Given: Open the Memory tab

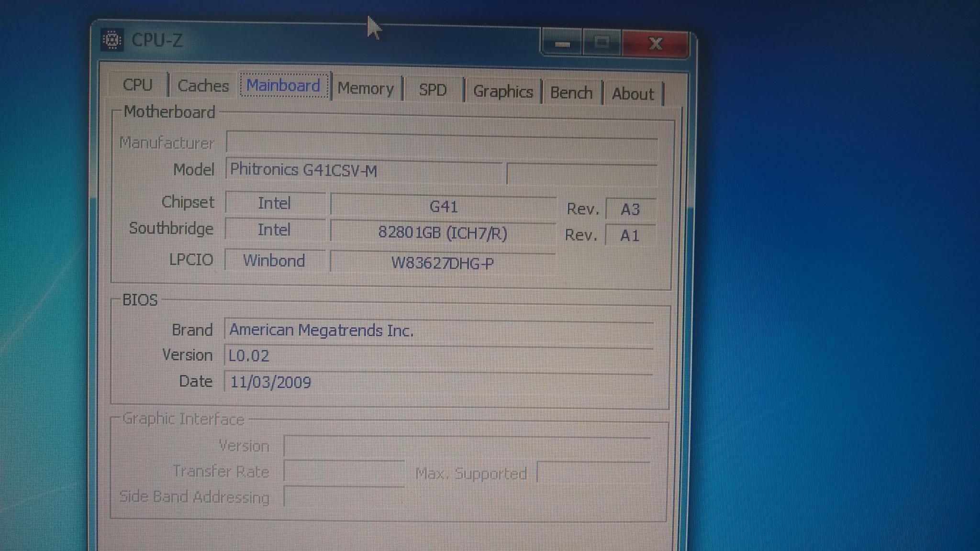Looking at the screenshot, I should pyautogui.click(x=366, y=88).
